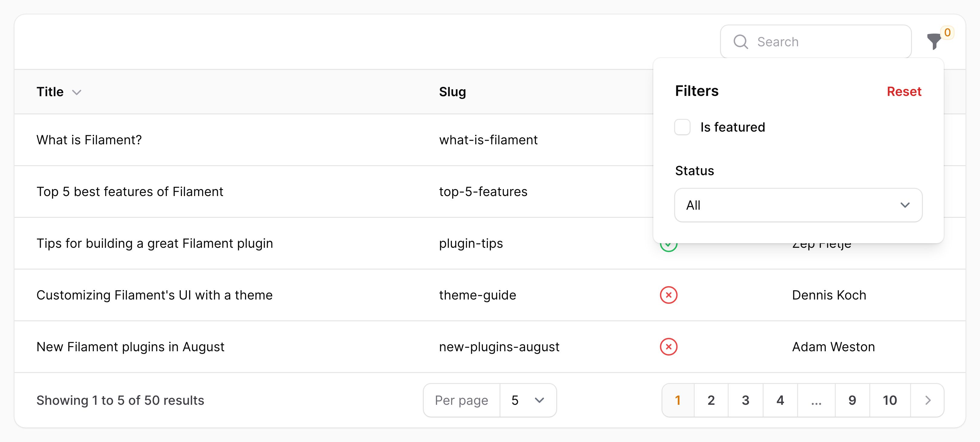Open "Tips for building a great Filament plugin"
980x442 pixels.
tap(155, 243)
